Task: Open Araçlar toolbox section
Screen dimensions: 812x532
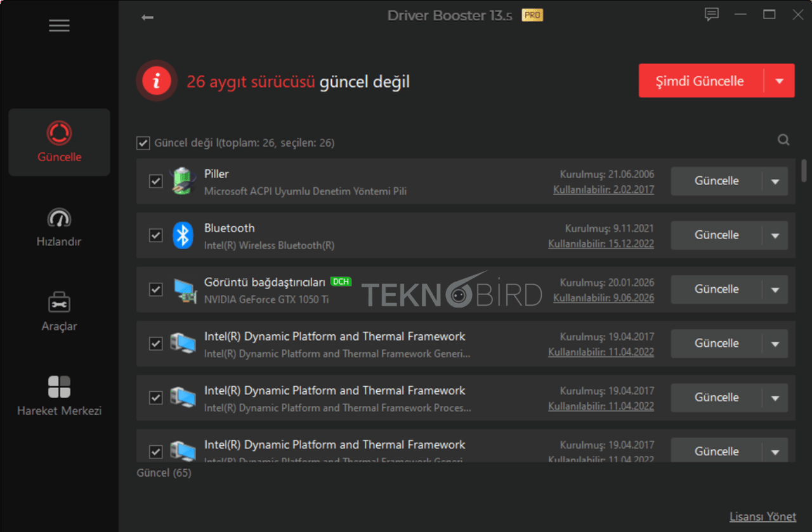Action: pyautogui.click(x=59, y=311)
